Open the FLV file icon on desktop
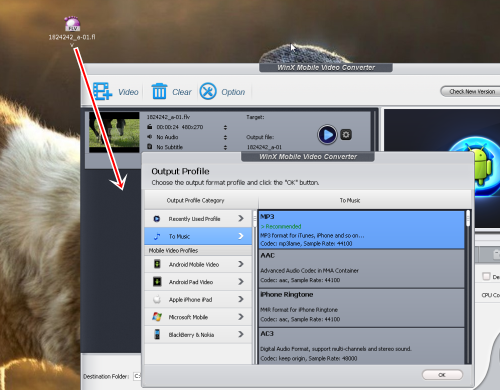This screenshot has width=500, height=390. 72,24
